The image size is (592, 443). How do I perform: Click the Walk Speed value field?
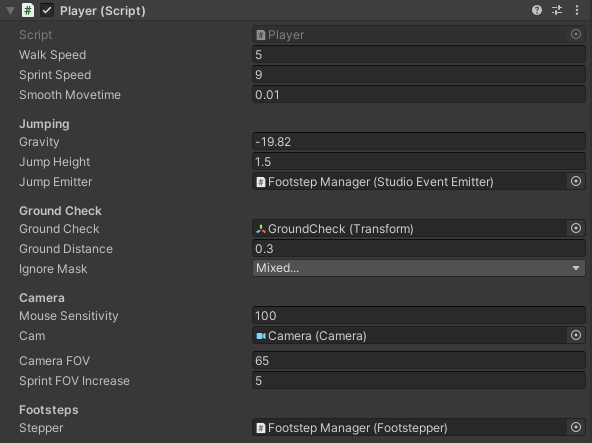point(419,55)
